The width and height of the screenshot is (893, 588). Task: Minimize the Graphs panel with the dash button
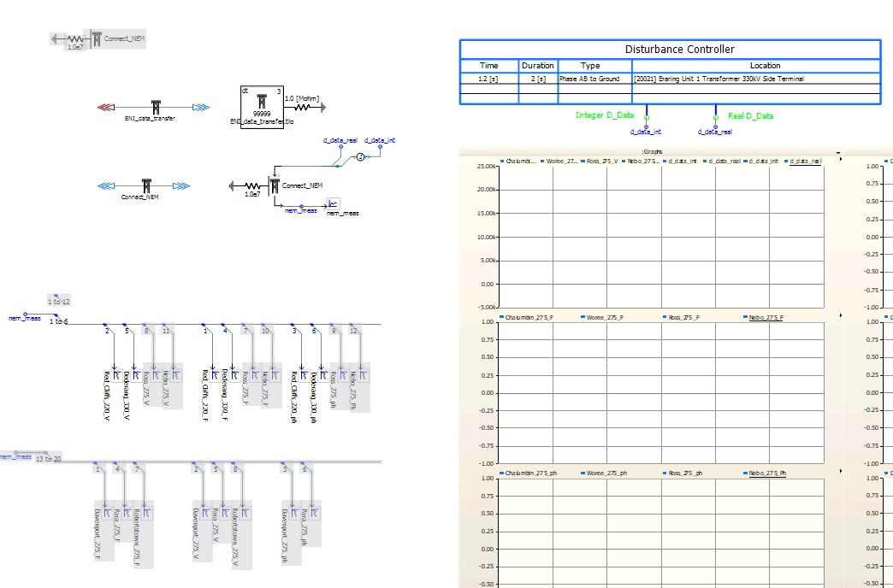click(838, 152)
